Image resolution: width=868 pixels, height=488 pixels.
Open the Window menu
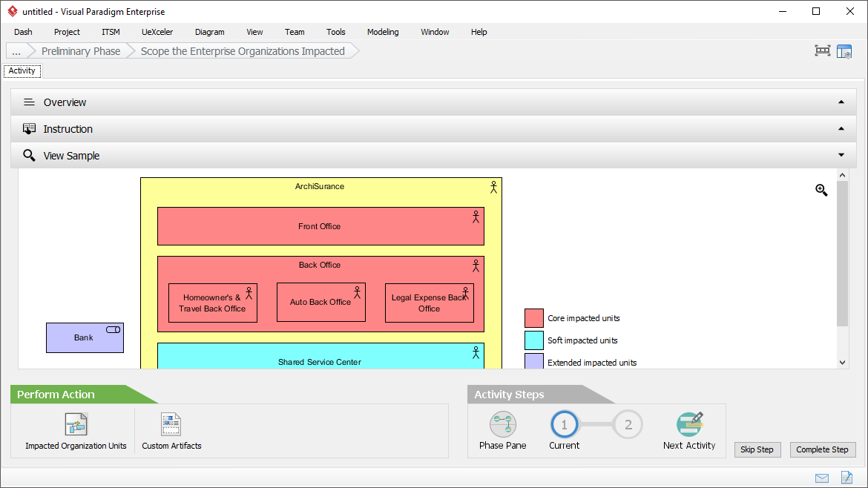pyautogui.click(x=435, y=32)
